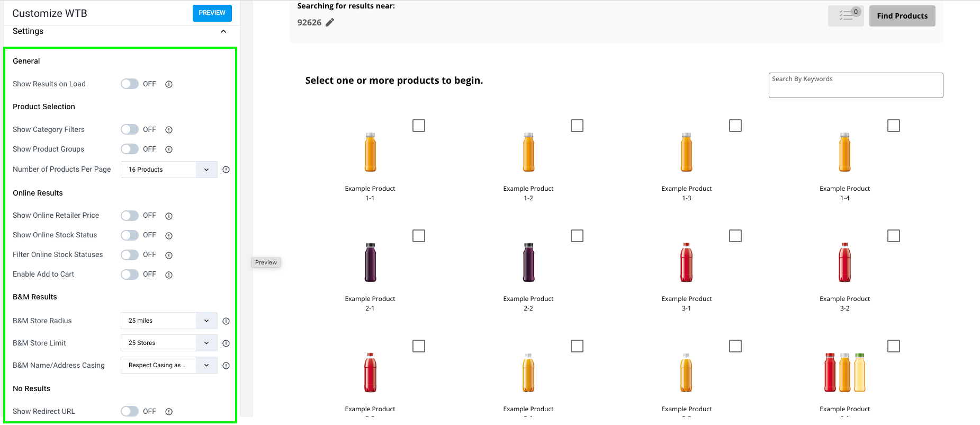This screenshot has height=425, width=980.
Task: Click the pencil icon next to 92626
Action: [x=330, y=22]
